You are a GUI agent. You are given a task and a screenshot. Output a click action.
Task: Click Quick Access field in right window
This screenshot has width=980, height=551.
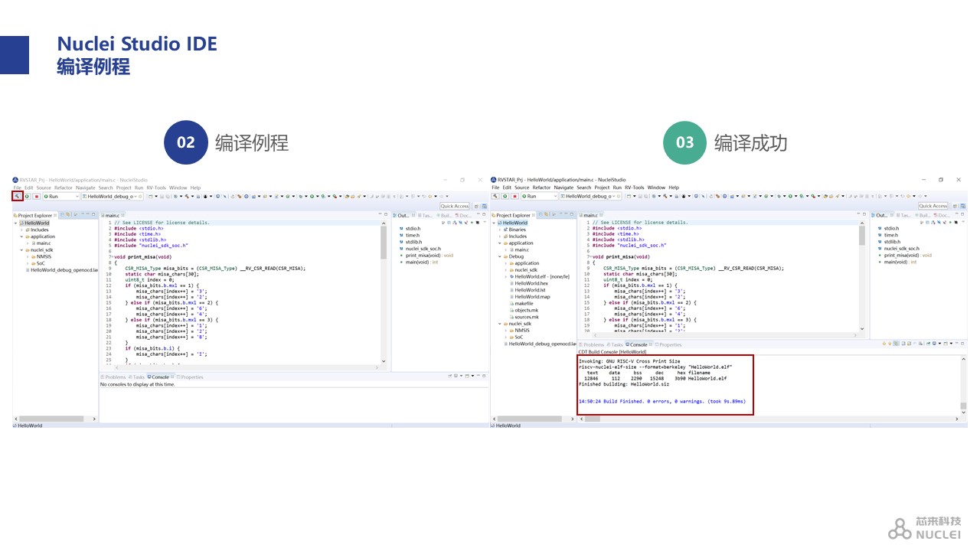pos(933,206)
